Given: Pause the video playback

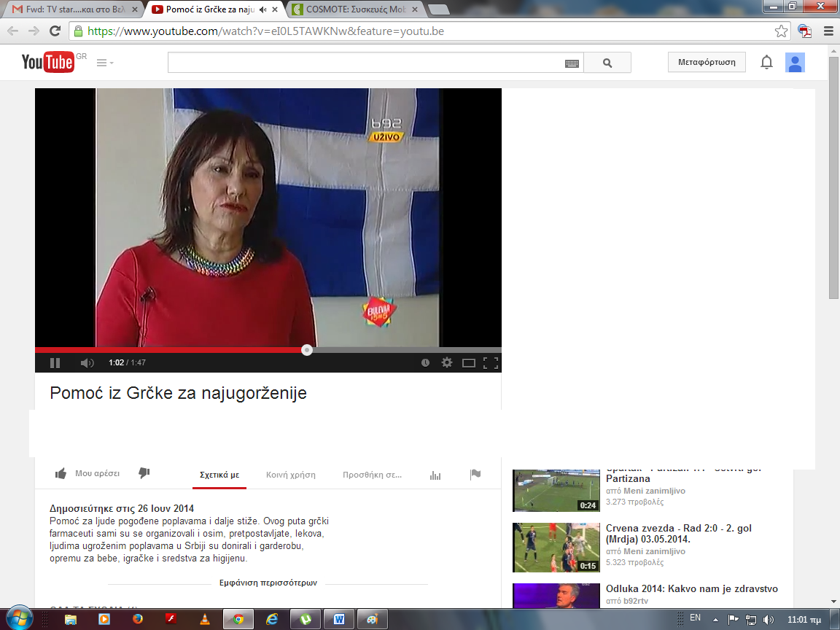Looking at the screenshot, I should click(x=55, y=362).
